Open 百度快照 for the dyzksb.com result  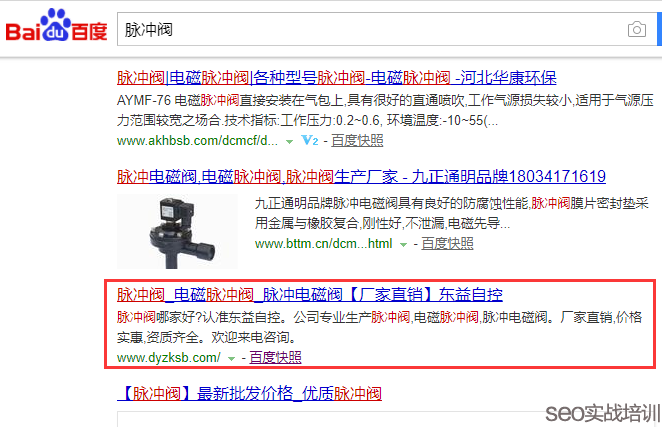275,357
